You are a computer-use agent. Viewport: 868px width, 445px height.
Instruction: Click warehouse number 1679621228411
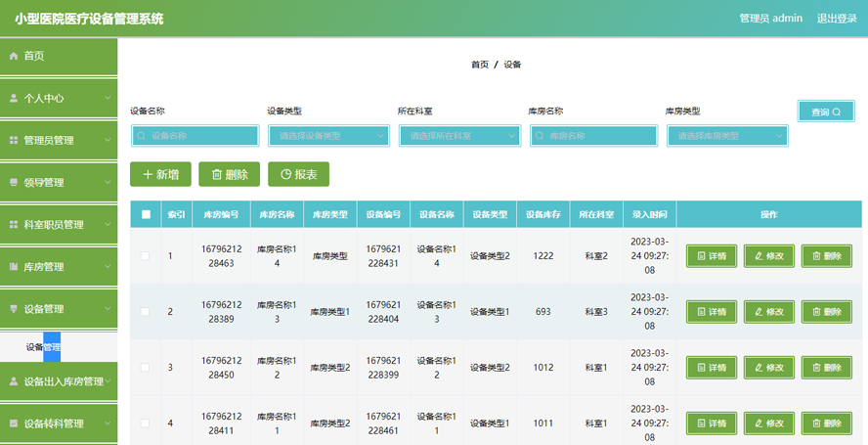[x=222, y=423]
